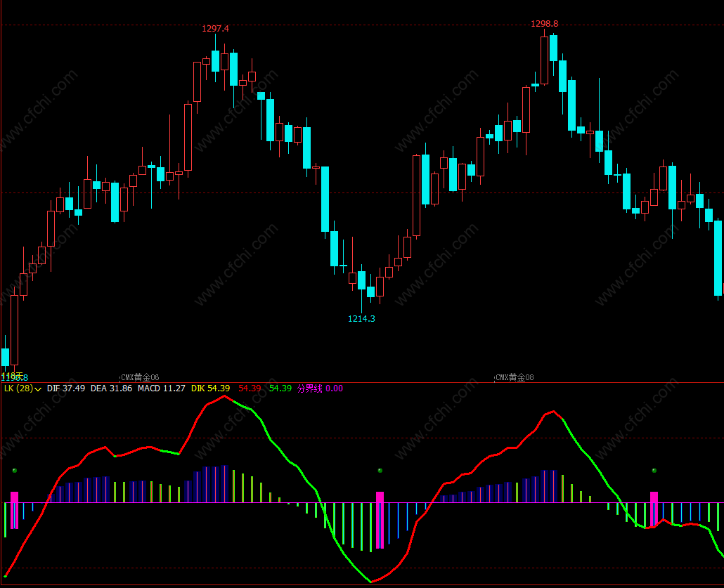Image resolution: width=724 pixels, height=588 pixels.
Task: Click the red 54.39 value label
Action: 250,388
